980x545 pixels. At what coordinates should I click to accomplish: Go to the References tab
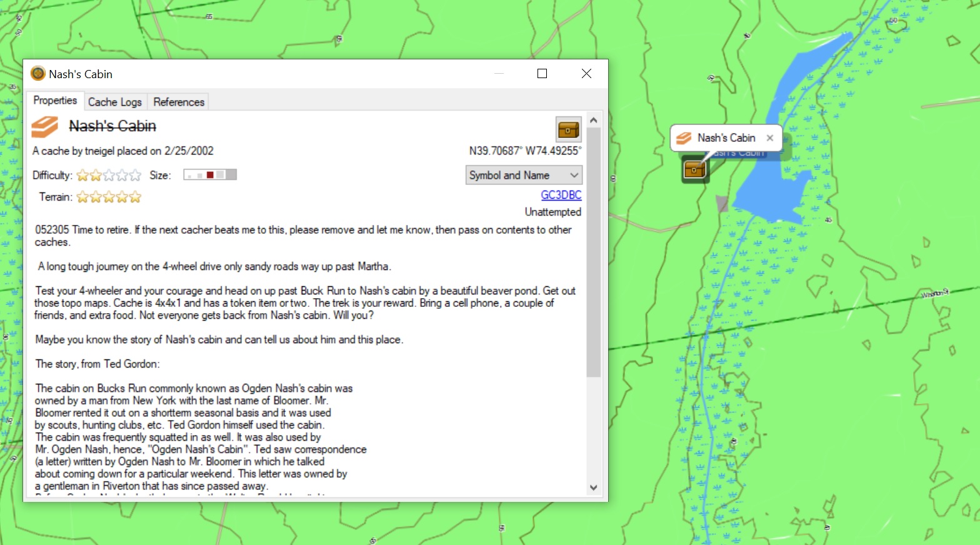(x=179, y=102)
